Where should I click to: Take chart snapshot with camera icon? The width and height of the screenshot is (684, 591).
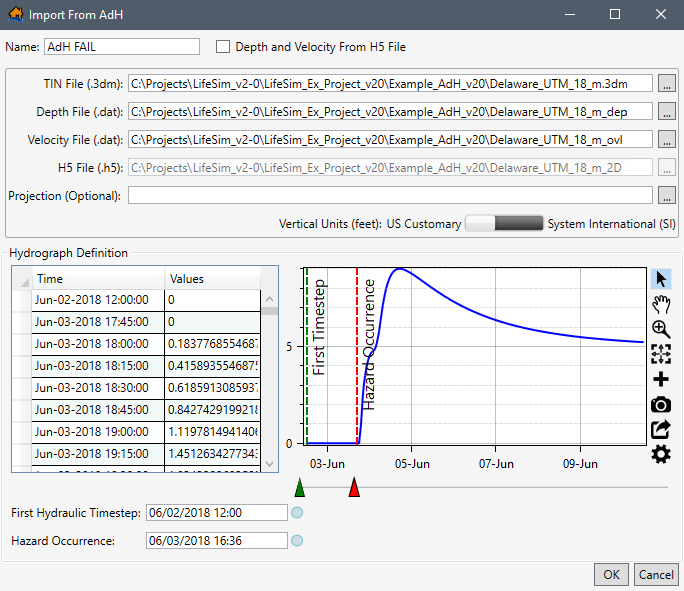click(661, 405)
